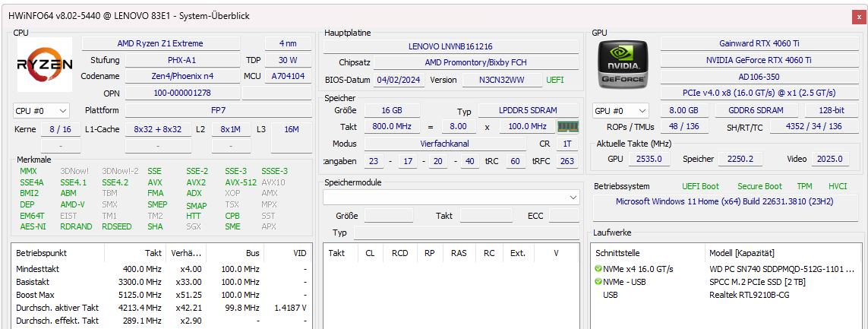
Task: Click the A704104 MCU value
Action: pos(288,76)
